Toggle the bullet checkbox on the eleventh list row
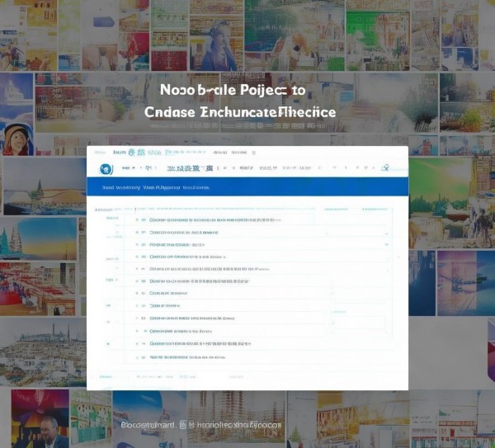 tap(137, 343)
